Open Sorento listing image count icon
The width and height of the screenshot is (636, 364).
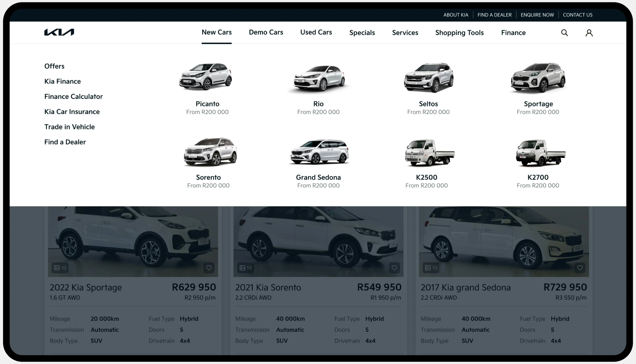click(x=245, y=268)
